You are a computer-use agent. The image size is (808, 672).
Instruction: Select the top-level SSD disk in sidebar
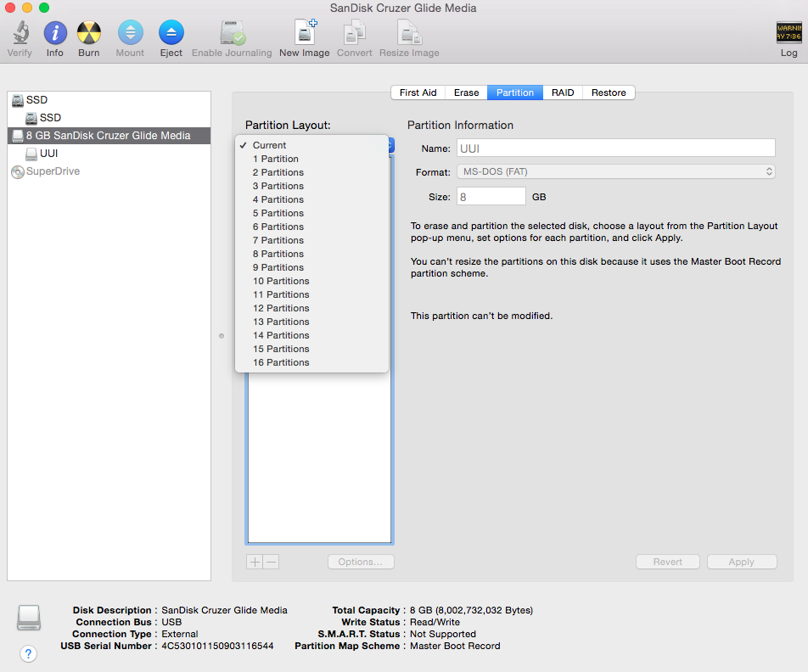(109, 100)
